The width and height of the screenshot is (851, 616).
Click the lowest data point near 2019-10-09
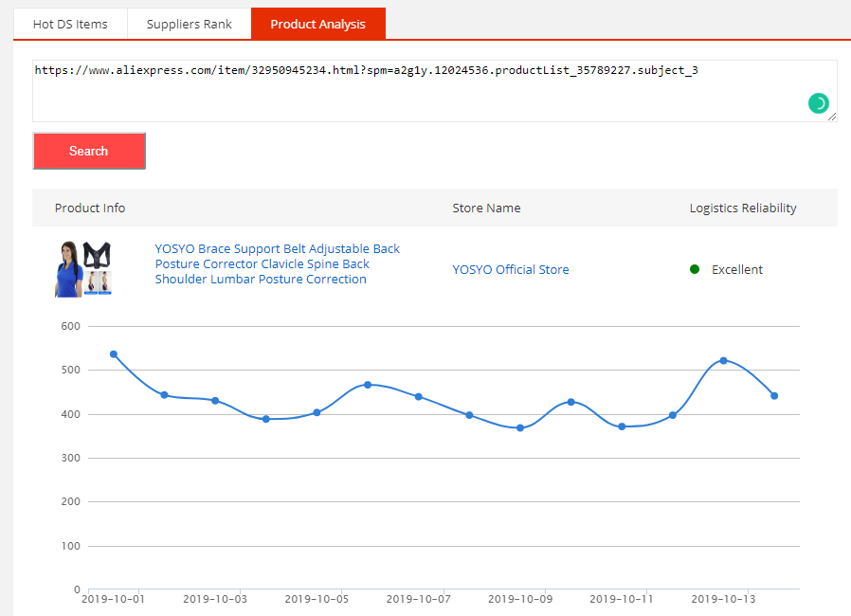click(519, 427)
